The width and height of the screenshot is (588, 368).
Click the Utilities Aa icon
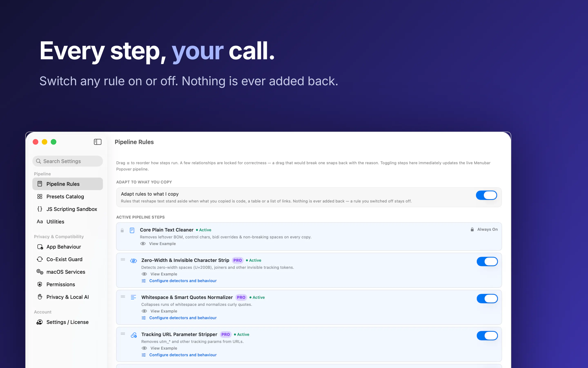click(x=40, y=221)
